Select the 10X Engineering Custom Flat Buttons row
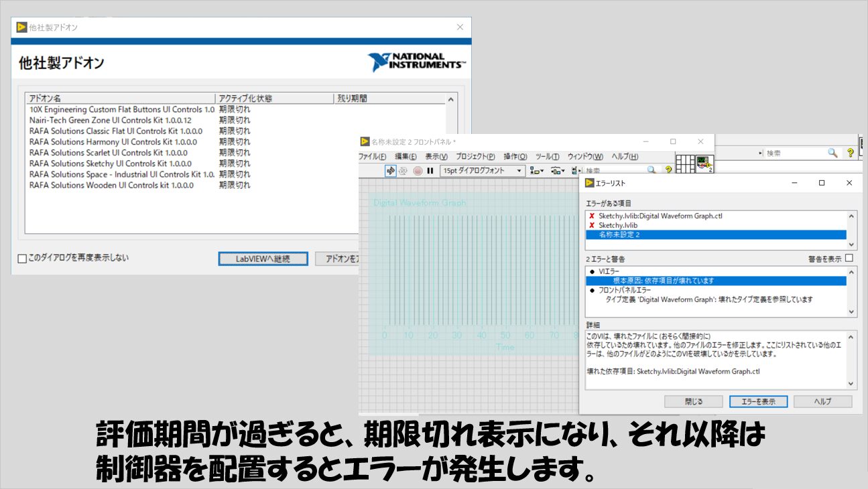Image resolution: width=868 pixels, height=489 pixels. coord(236,109)
